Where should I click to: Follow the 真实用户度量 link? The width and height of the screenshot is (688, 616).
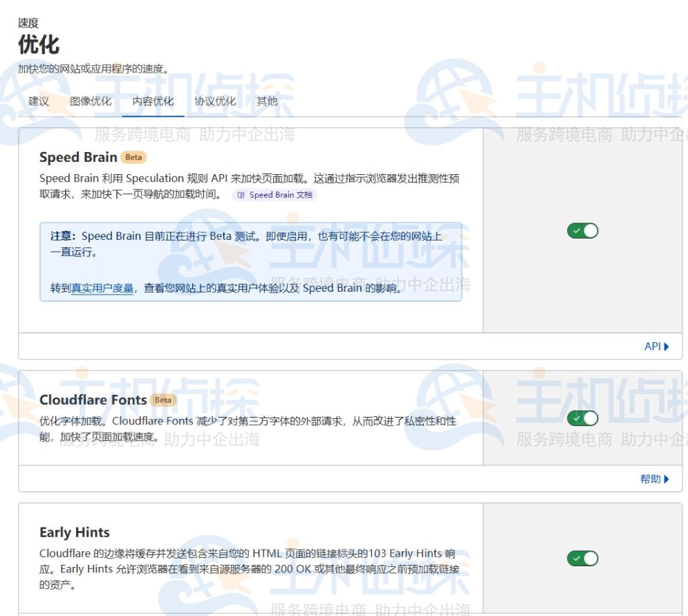(x=102, y=288)
